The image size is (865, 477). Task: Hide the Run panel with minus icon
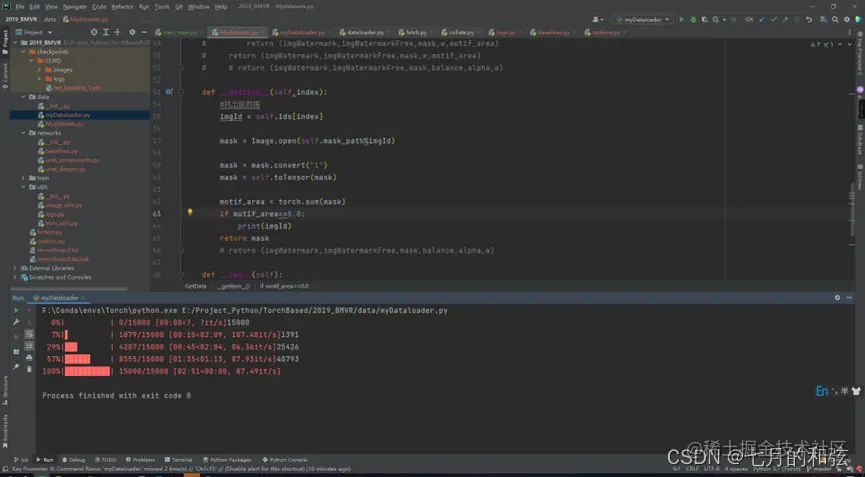[850, 297]
